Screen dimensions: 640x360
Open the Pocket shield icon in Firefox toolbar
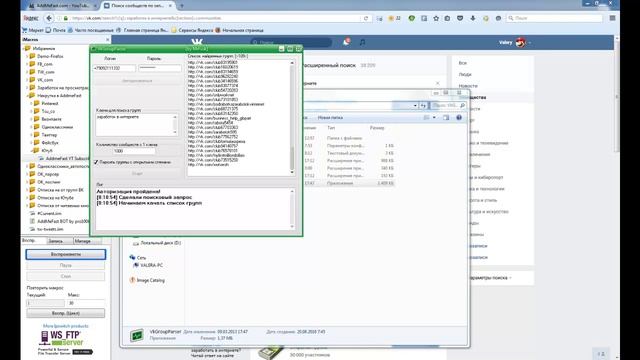coord(460,18)
